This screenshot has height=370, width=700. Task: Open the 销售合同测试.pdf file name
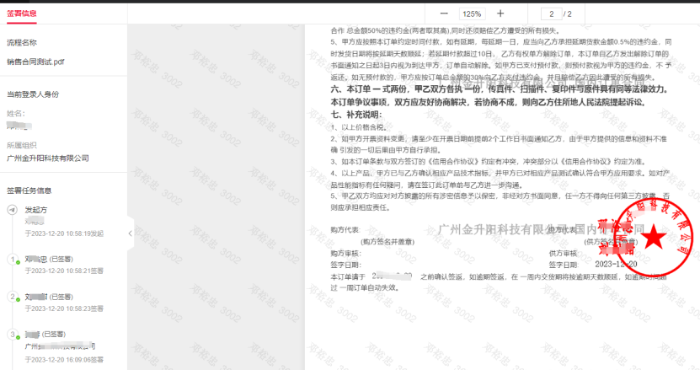[35, 62]
